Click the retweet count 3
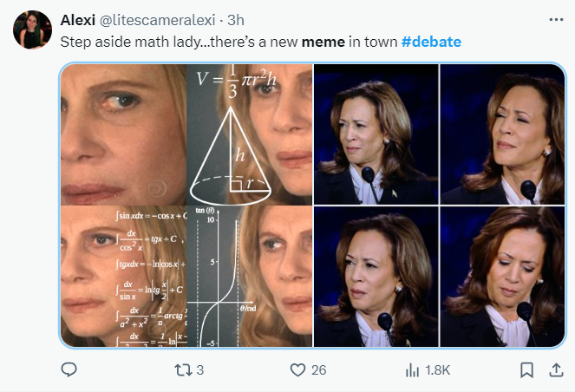This screenshot has height=392, width=575. coord(199,370)
